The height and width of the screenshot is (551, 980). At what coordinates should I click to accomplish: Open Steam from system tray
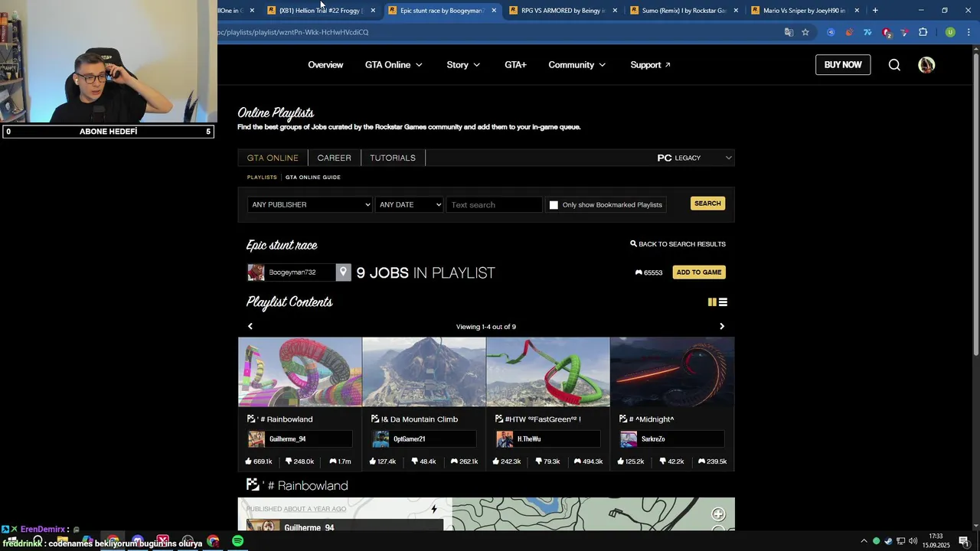(x=888, y=541)
